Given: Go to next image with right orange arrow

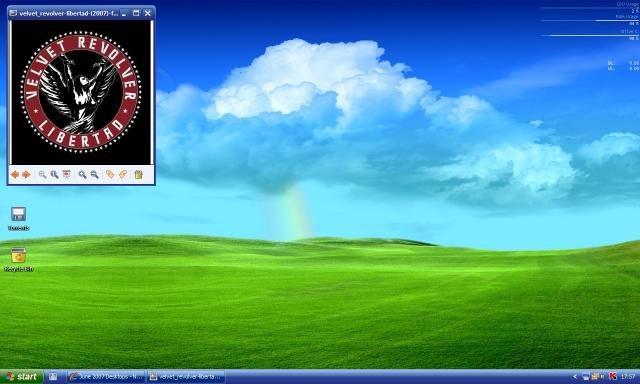Looking at the screenshot, I should tap(26, 175).
